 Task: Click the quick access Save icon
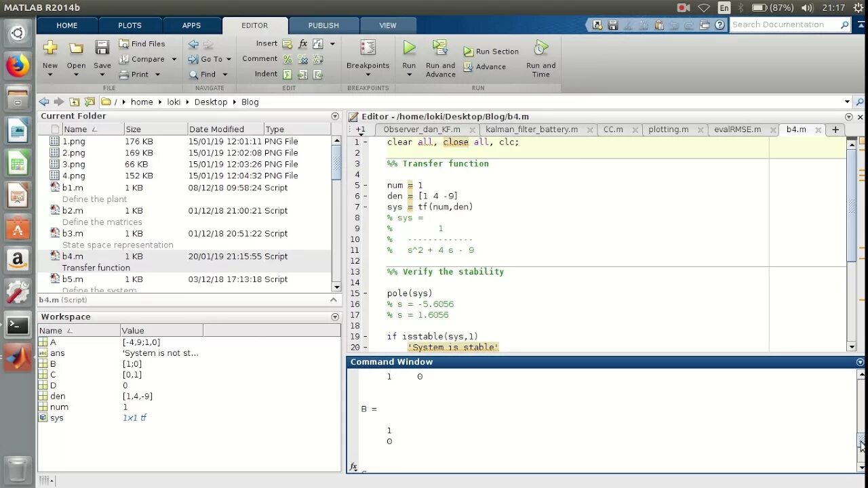point(613,25)
